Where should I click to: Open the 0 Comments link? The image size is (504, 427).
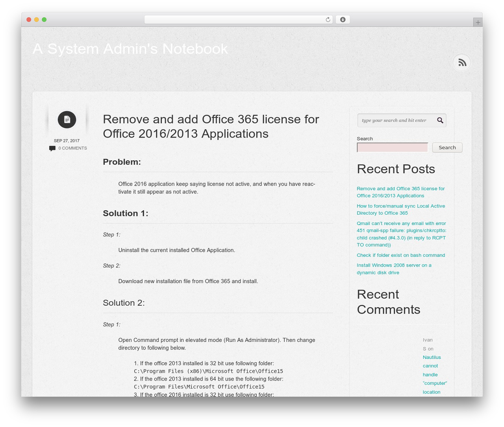[72, 148]
